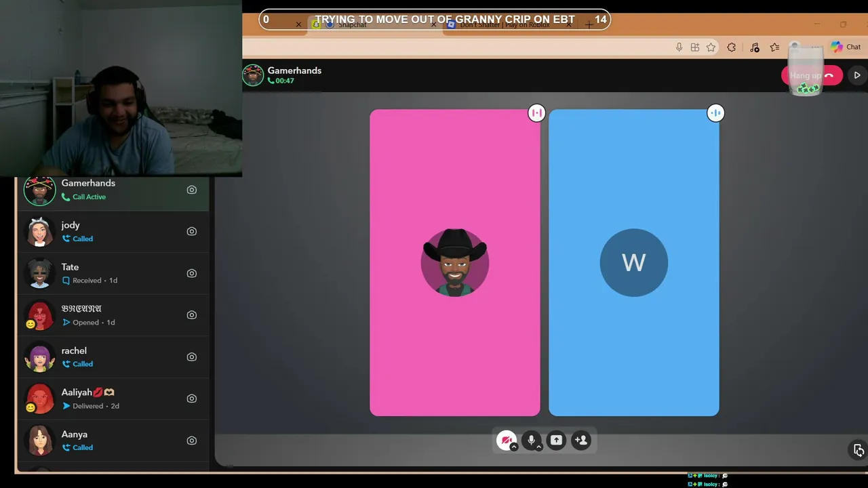Open camera options chevron beside video button

pos(514,447)
